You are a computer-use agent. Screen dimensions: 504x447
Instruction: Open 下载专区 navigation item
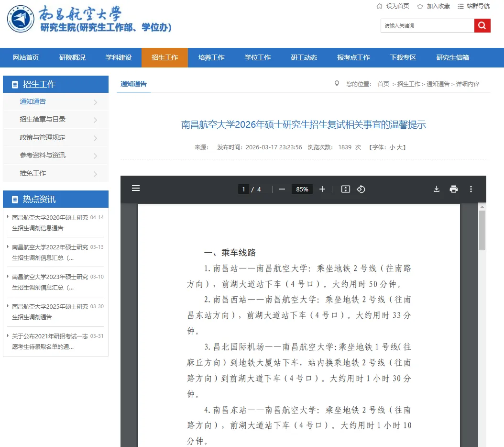tap(403, 57)
